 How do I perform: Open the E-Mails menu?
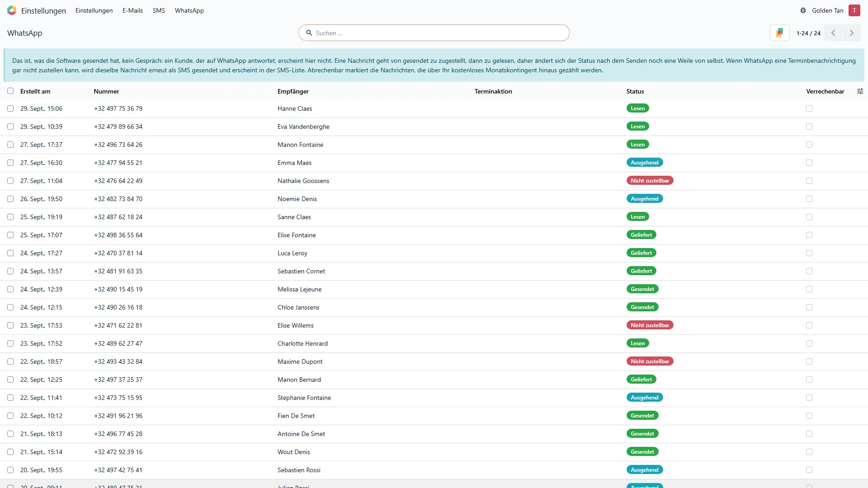pos(132,10)
